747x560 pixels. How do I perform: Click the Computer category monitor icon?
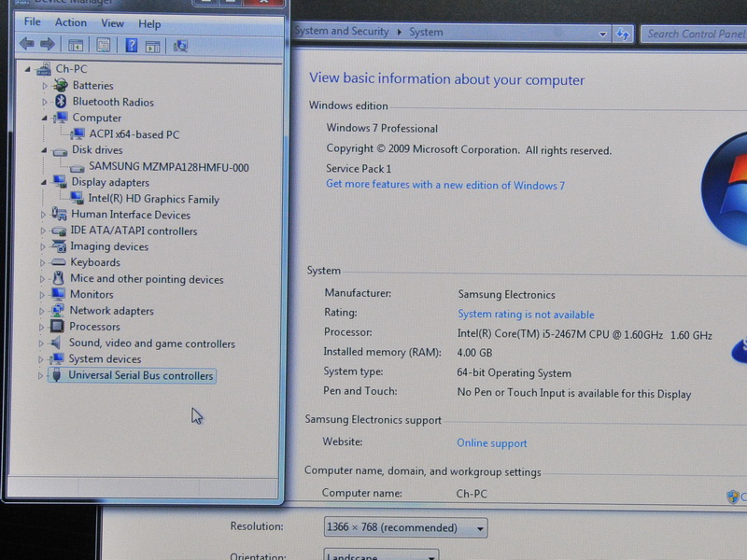[x=61, y=118]
